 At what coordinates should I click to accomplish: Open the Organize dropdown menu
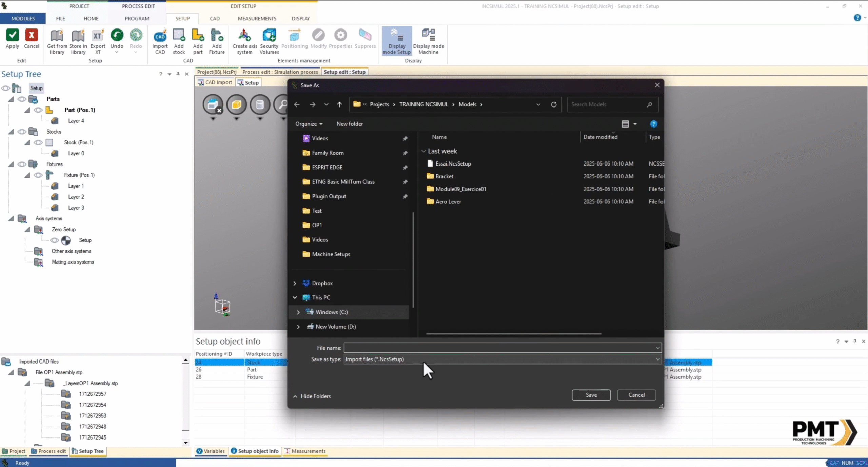[309, 124]
